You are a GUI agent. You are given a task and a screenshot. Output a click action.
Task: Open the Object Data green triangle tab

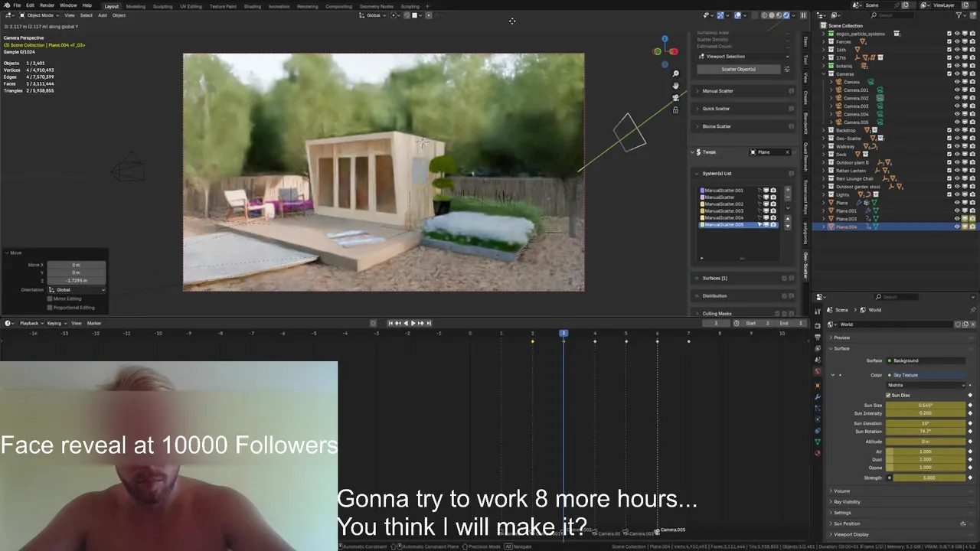pyautogui.click(x=818, y=442)
